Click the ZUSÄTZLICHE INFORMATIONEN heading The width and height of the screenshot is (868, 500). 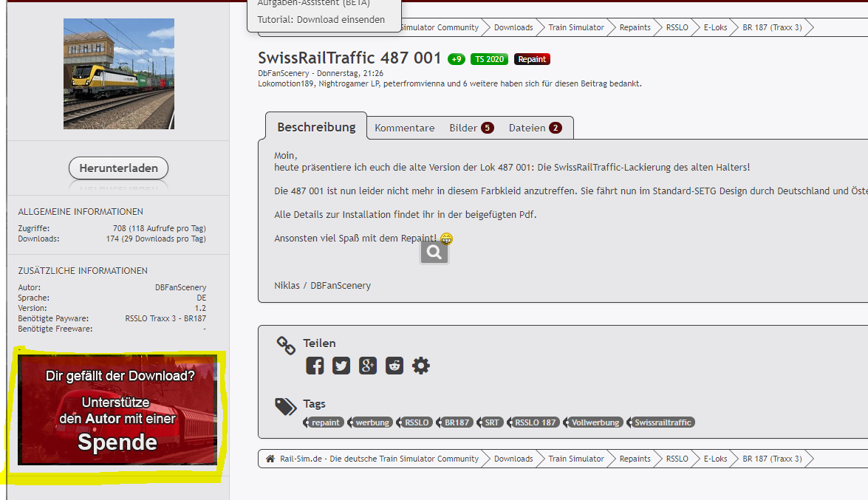pos(83,271)
